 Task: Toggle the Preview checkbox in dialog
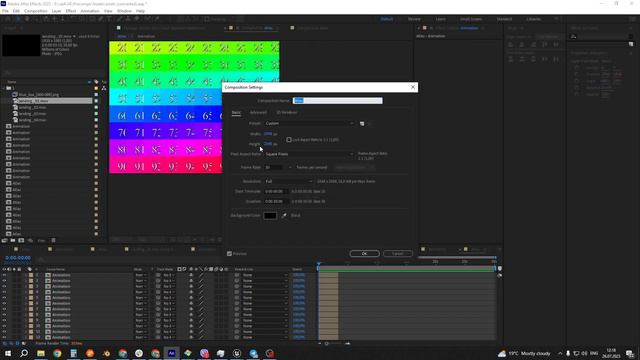[x=229, y=253]
